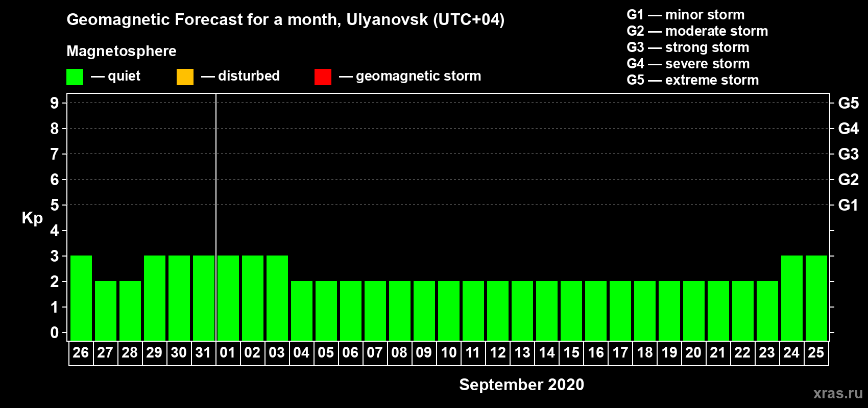This screenshot has width=868, height=408.
Task: Click the 'G3 — strong storm' legend line
Action: (x=688, y=47)
